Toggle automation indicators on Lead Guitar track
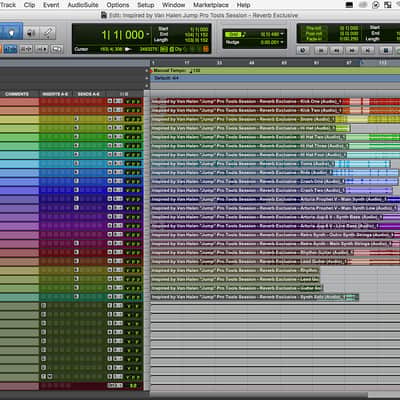The height and width of the screenshot is (400, 400). [x=133, y=261]
